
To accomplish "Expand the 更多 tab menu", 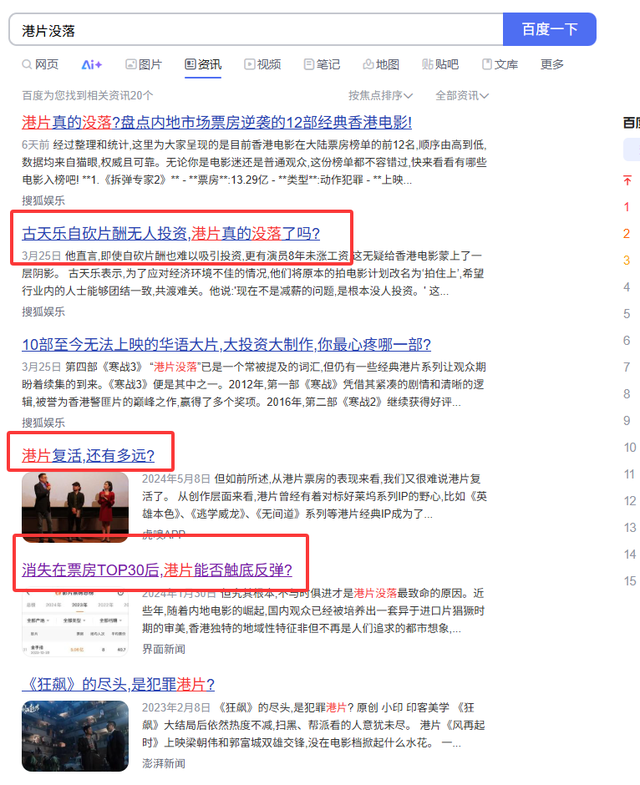I will coord(552,65).
